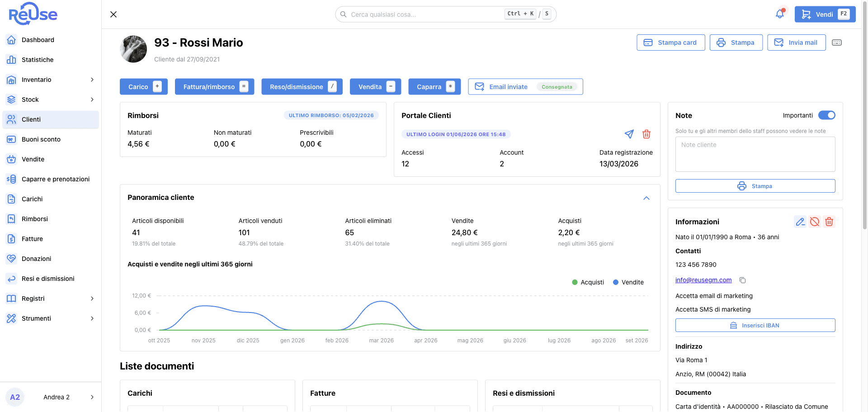
Task: Select Clienti in the sidebar
Action: (51, 119)
